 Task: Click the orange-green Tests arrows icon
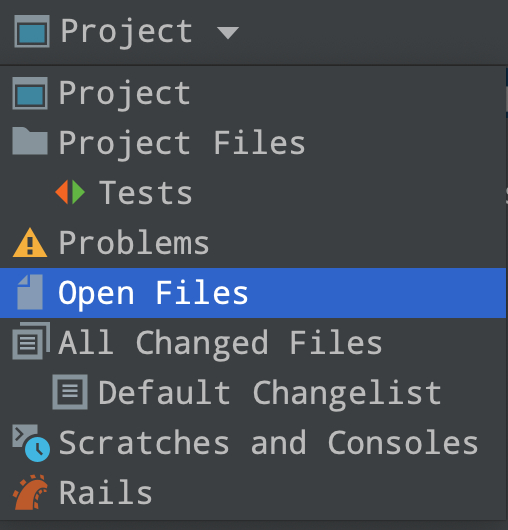pos(70,192)
